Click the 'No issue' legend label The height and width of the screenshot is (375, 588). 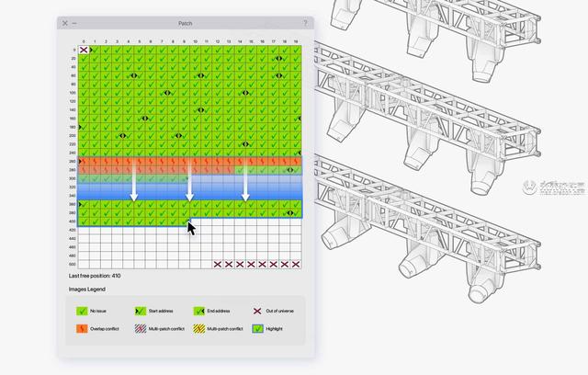(98, 311)
